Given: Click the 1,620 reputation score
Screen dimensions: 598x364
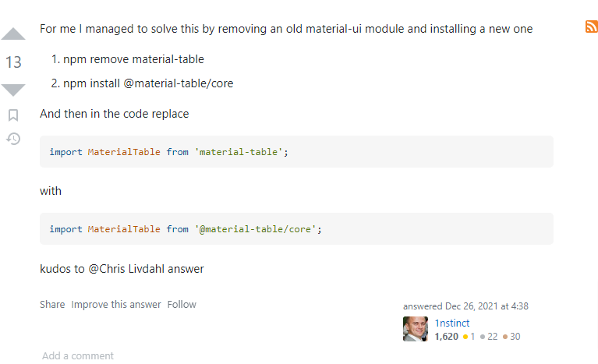Looking at the screenshot, I should 447,337.
